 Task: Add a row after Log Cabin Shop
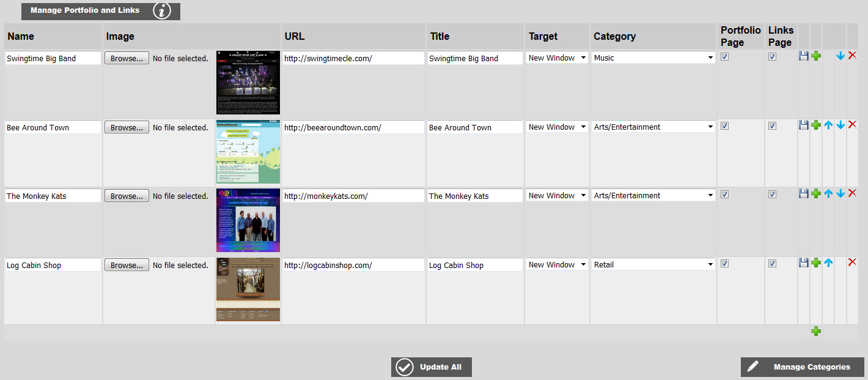click(x=816, y=263)
